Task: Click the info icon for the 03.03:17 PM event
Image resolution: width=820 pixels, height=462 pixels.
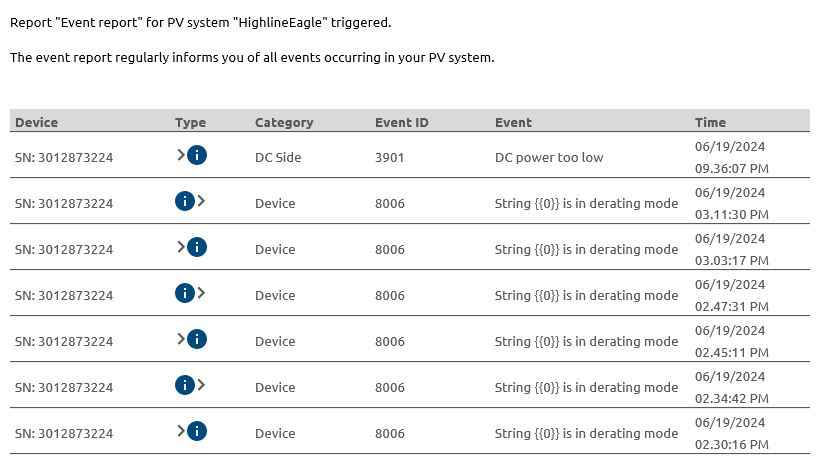Action: pyautogui.click(x=197, y=247)
